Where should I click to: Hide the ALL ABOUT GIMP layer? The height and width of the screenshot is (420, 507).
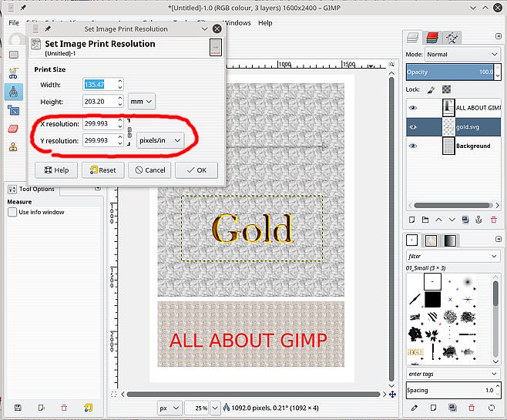(x=412, y=108)
